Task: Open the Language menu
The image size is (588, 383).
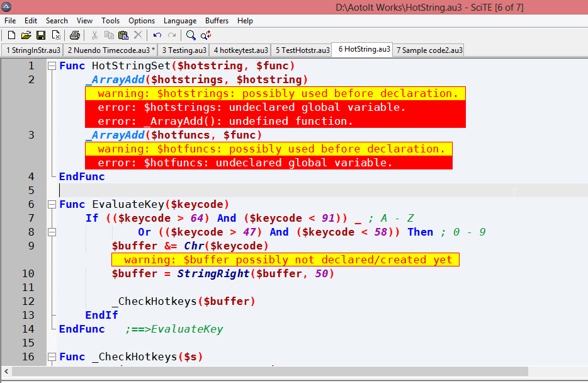Action: tap(180, 21)
